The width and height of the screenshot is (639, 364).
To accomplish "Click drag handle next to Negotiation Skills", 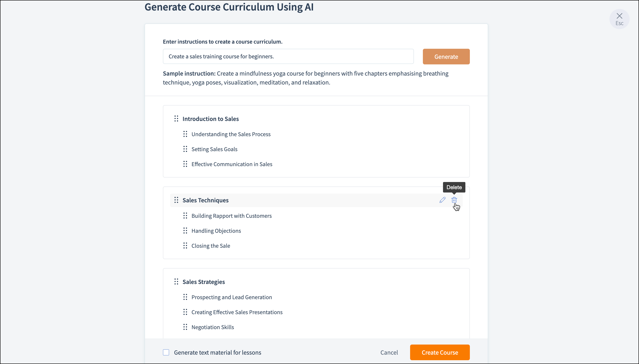I will point(185,327).
